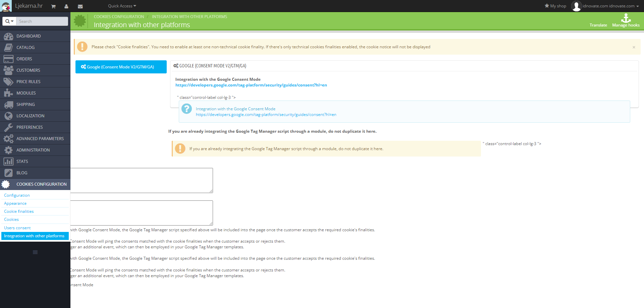The image size is (644, 308).
Task: Click the Stats bar chart icon
Action: (8, 162)
